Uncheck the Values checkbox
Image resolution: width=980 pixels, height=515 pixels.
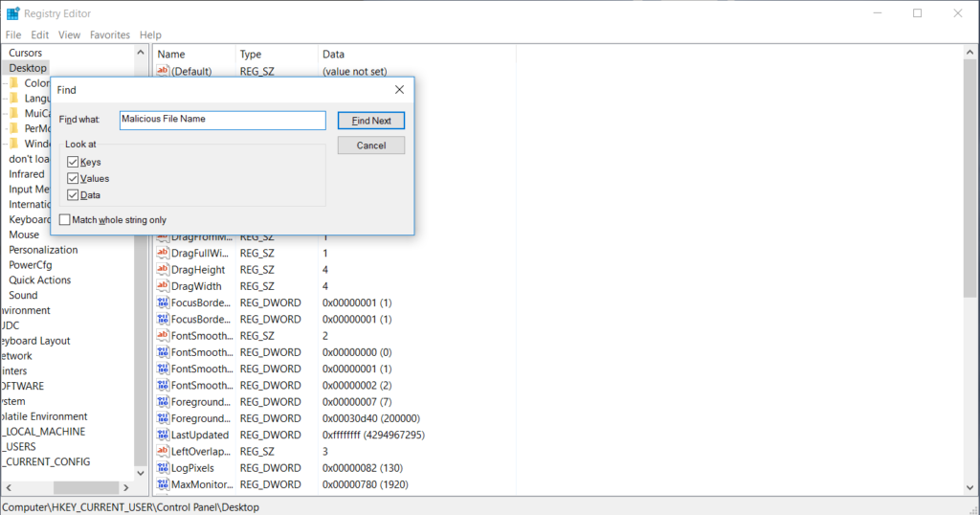(73, 178)
